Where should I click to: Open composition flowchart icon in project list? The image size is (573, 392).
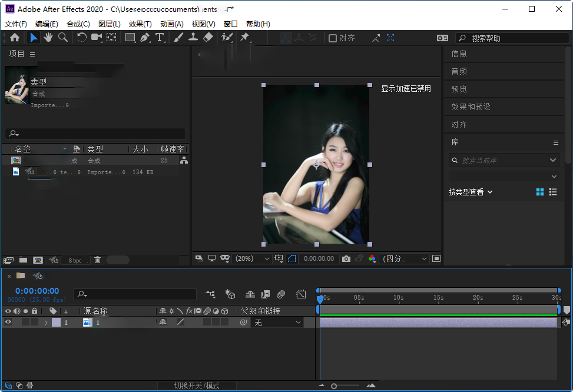click(x=184, y=160)
